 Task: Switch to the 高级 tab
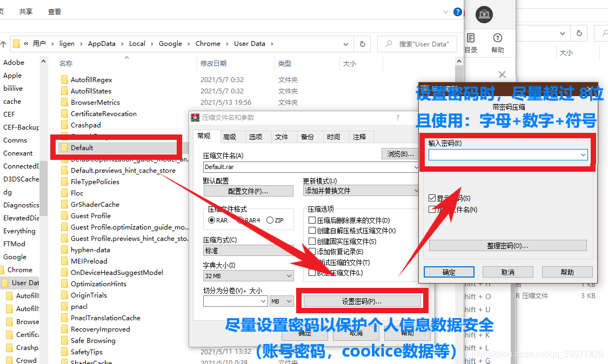tap(230, 137)
